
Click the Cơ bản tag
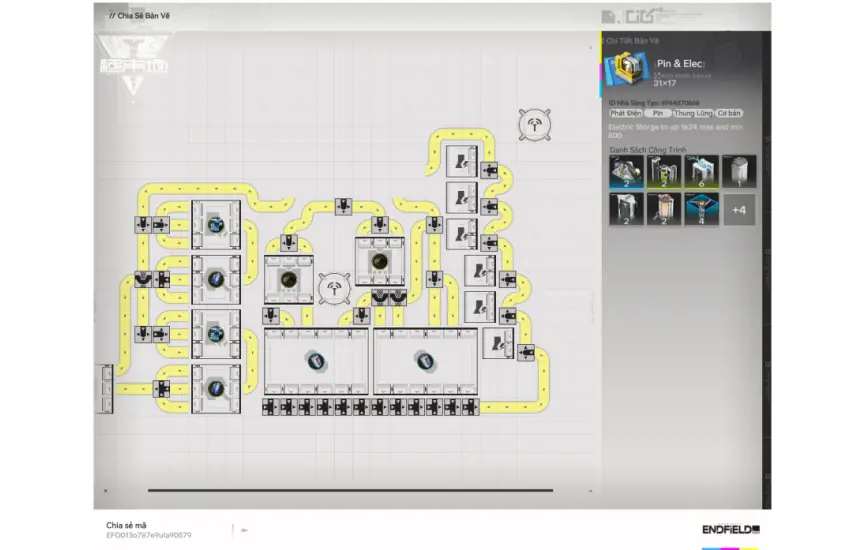click(x=729, y=113)
